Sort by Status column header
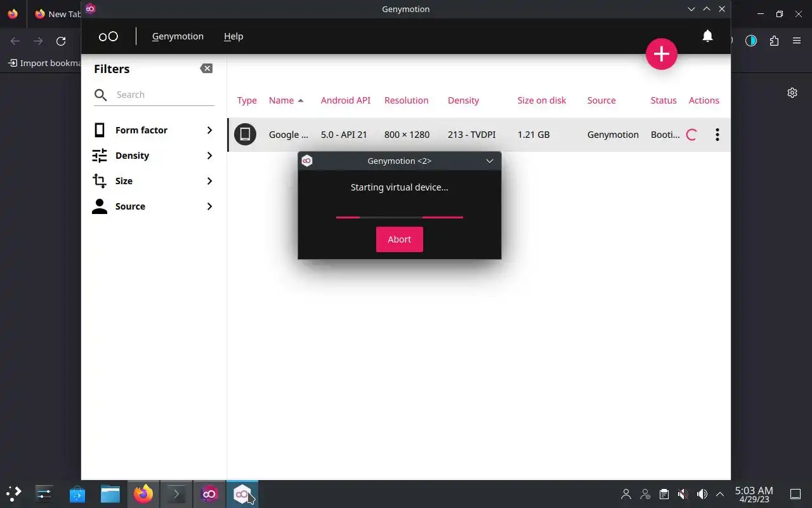The height and width of the screenshot is (508, 812). tap(664, 100)
